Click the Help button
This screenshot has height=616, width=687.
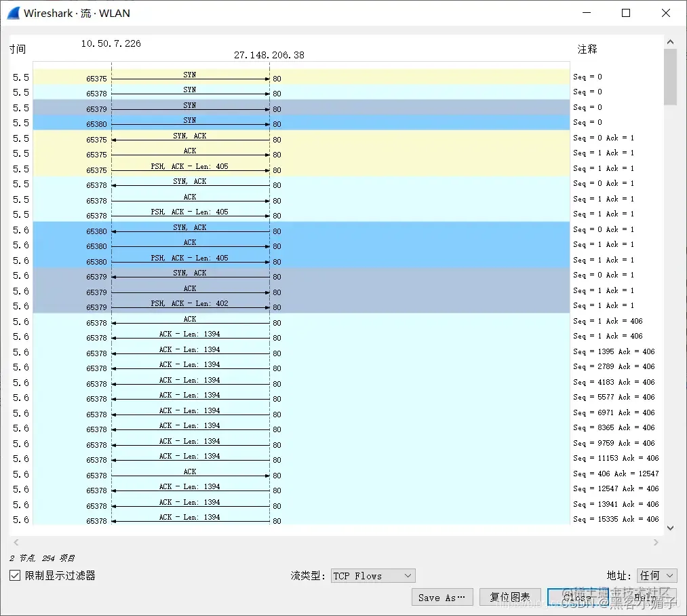point(646,597)
